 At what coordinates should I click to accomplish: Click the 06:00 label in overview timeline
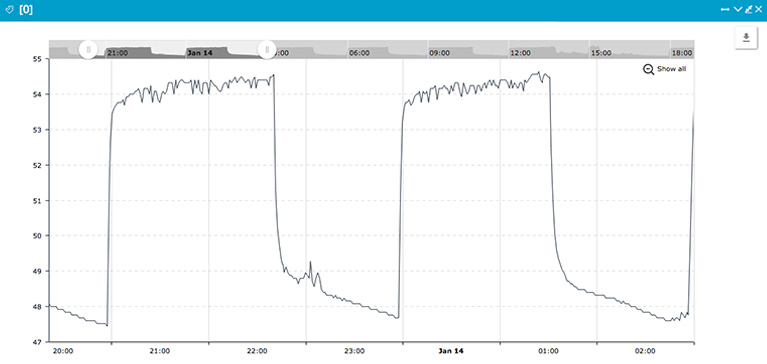(x=360, y=53)
